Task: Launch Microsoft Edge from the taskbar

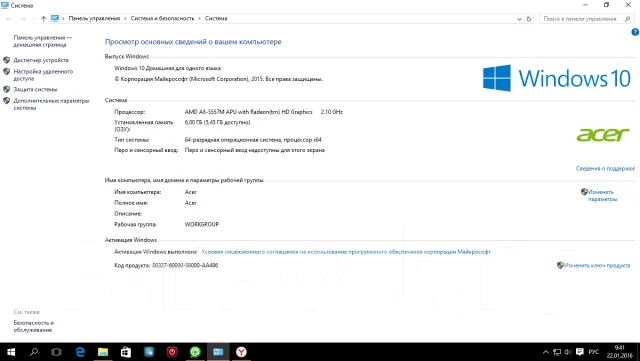Action: point(80,352)
